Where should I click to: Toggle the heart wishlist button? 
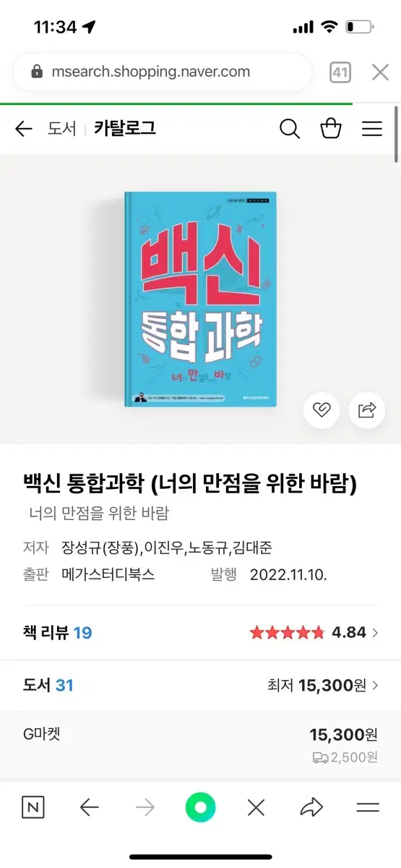[x=322, y=411]
